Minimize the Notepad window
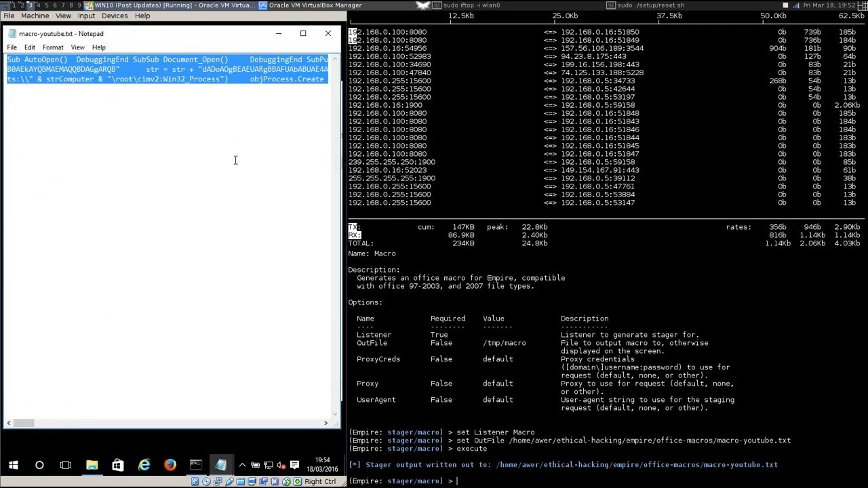The image size is (868, 488). click(x=278, y=33)
